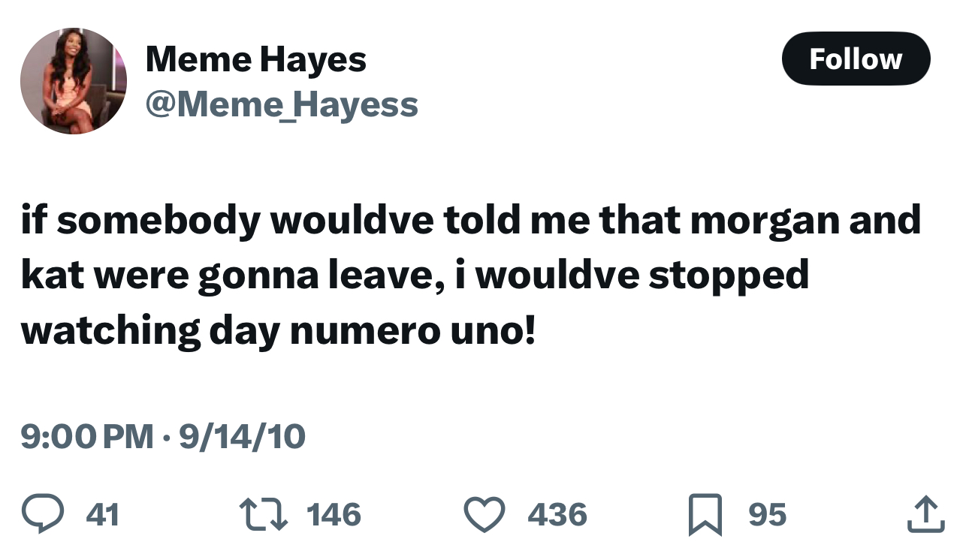Viewport: 969px width, 560px height.
Task: Open the share menu via the upload arrow icon
Action: (x=926, y=515)
